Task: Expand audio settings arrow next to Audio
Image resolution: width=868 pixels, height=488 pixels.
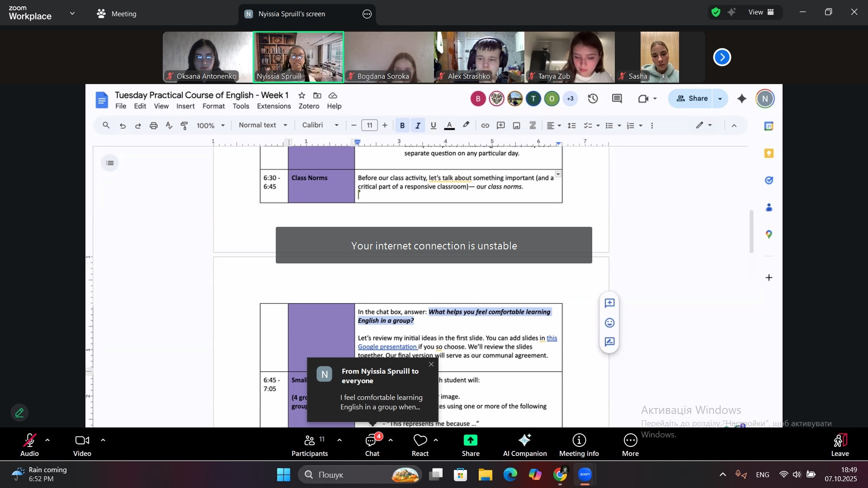Action: pyautogui.click(x=47, y=440)
